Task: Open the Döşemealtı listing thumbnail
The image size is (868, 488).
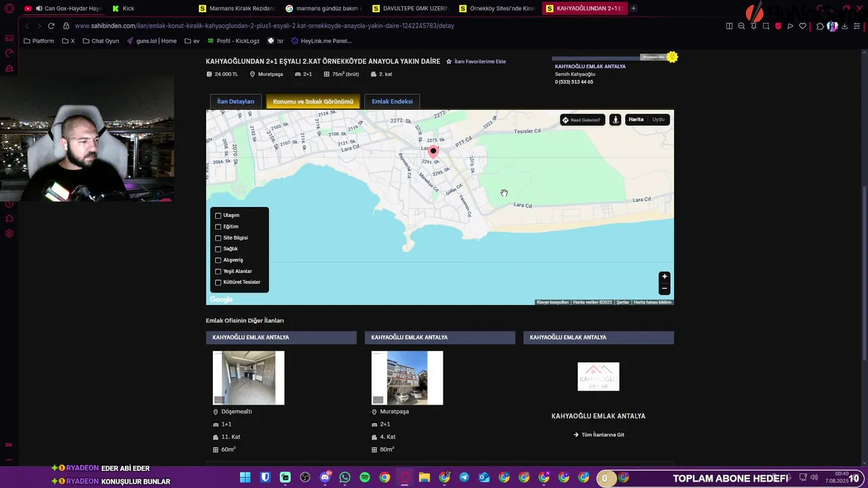Action: click(x=248, y=378)
